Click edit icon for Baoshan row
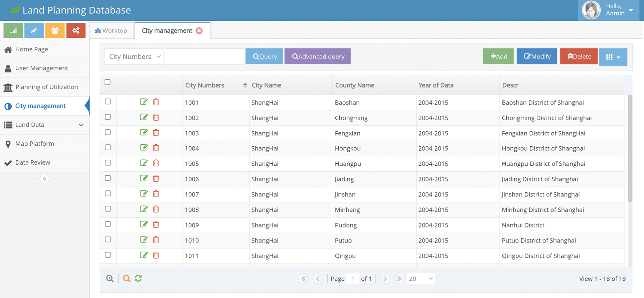The width and height of the screenshot is (644, 298). (x=144, y=102)
